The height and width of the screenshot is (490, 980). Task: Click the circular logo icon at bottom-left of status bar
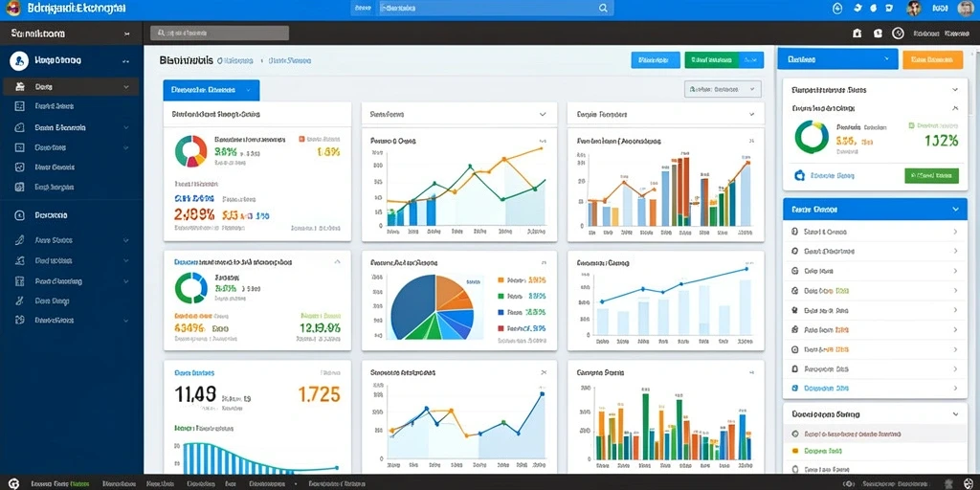point(13,483)
